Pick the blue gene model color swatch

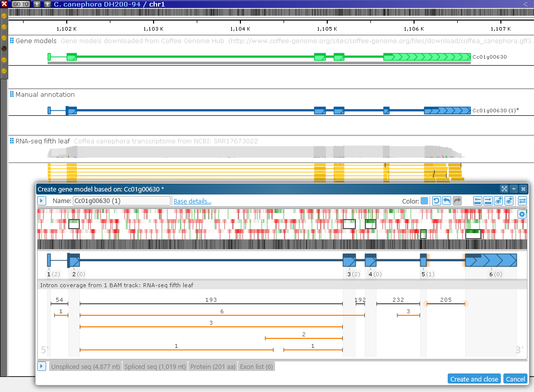click(x=424, y=201)
